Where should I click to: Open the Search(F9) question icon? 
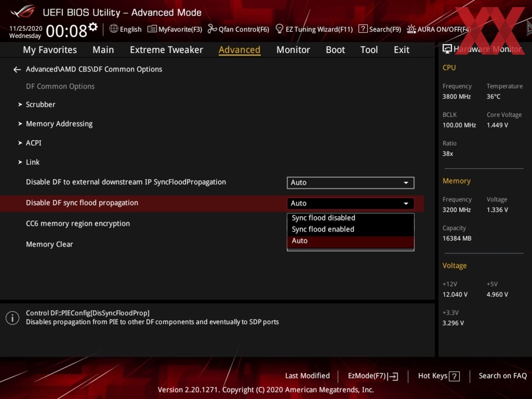[x=363, y=29]
